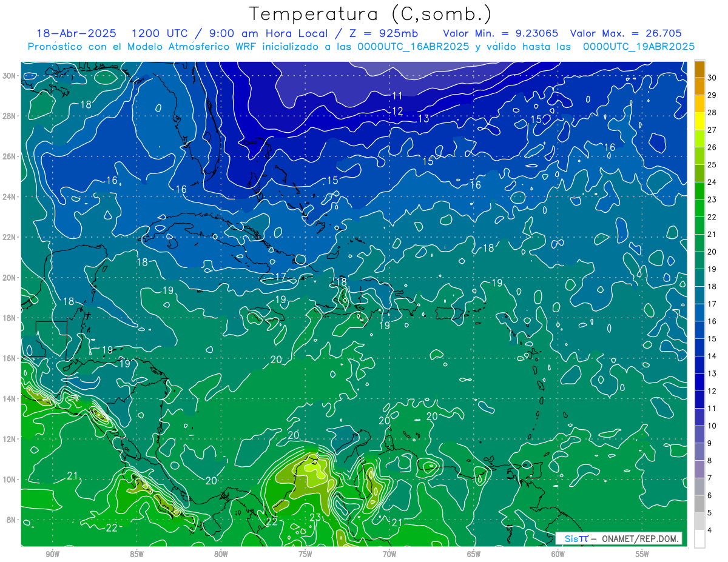
Task: Click the "85W" longitude axis label
Action: point(136,554)
